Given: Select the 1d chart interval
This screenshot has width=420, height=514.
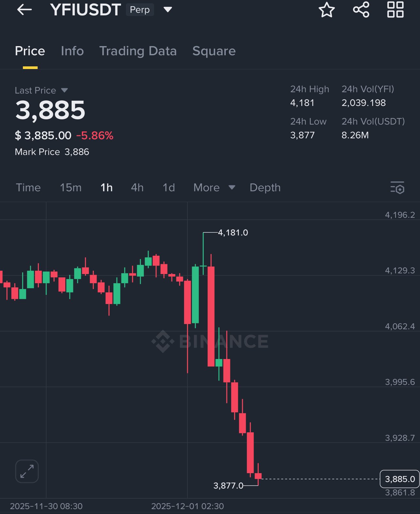Looking at the screenshot, I should pyautogui.click(x=169, y=188).
